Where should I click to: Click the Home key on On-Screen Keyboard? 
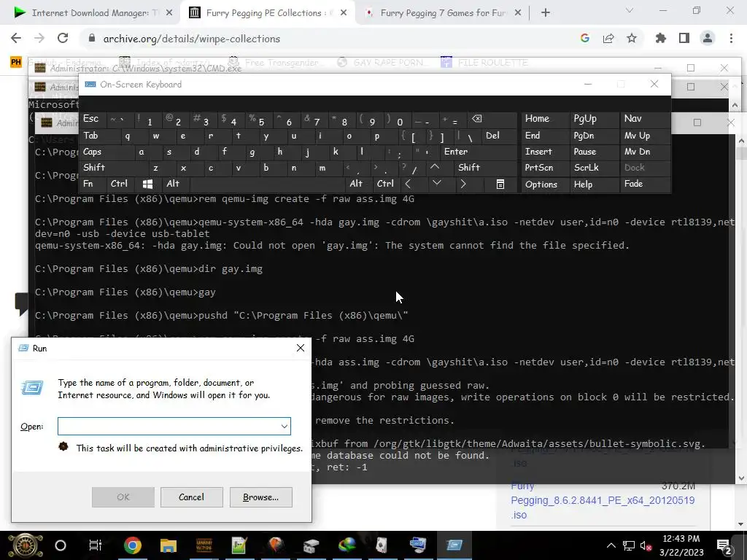tap(546, 119)
